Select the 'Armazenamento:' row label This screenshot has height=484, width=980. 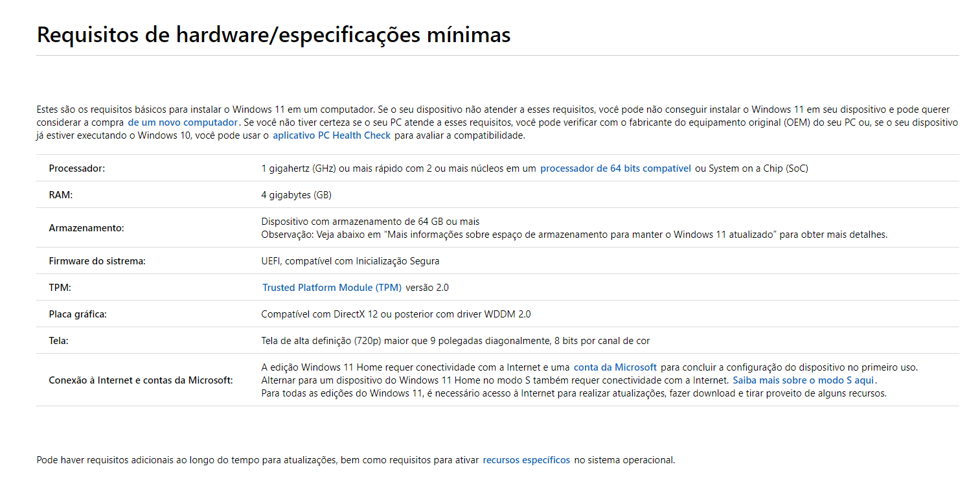tap(86, 228)
